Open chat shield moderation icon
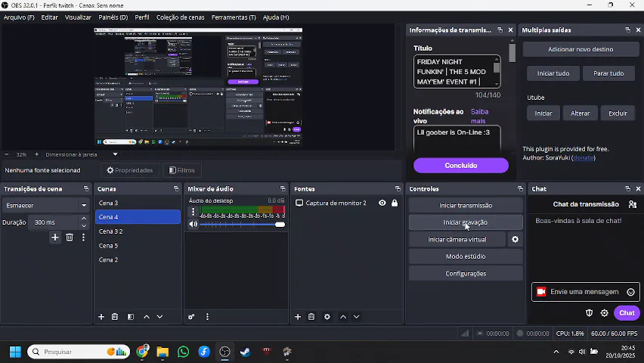 click(x=589, y=313)
